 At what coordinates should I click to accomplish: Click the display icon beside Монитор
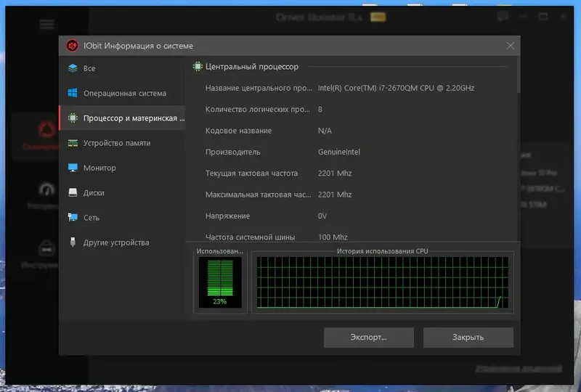(x=73, y=168)
